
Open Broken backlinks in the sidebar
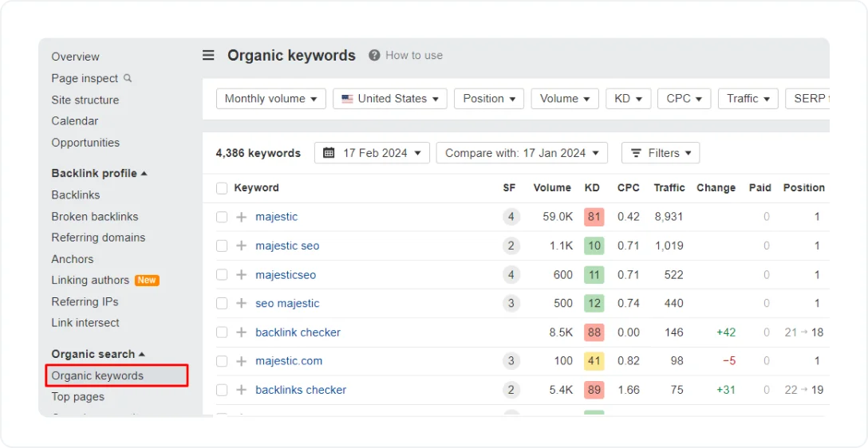(x=95, y=216)
